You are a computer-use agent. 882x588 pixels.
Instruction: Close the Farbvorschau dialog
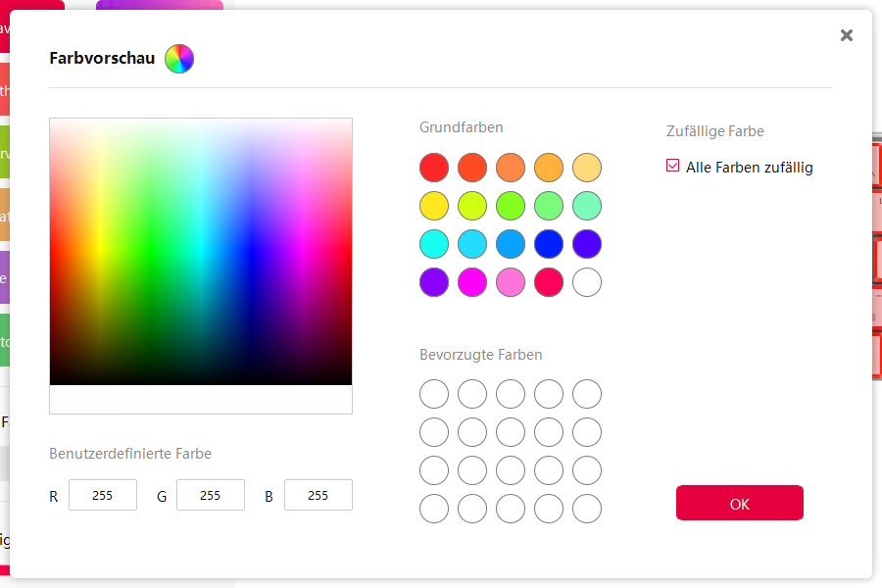click(847, 35)
